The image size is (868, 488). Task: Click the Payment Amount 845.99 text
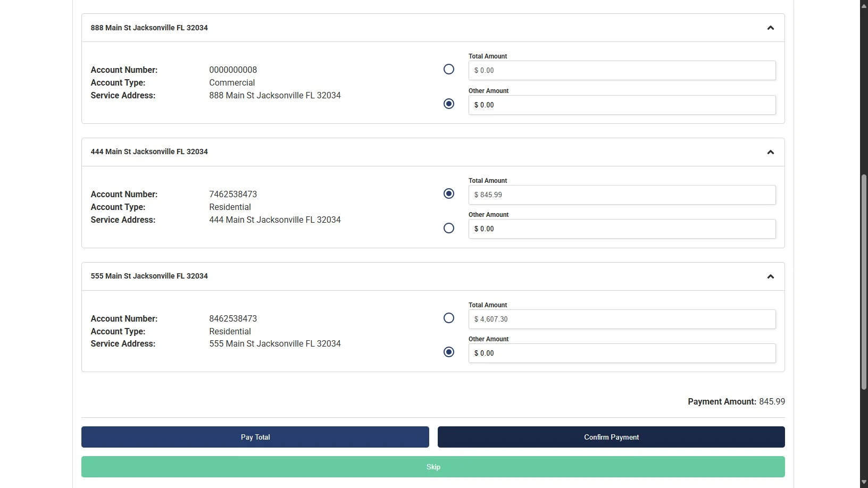(736, 401)
